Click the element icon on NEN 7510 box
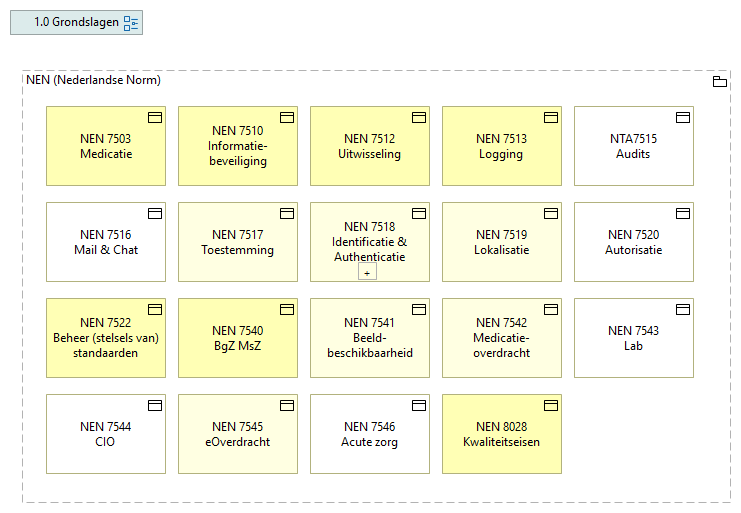 click(x=287, y=117)
